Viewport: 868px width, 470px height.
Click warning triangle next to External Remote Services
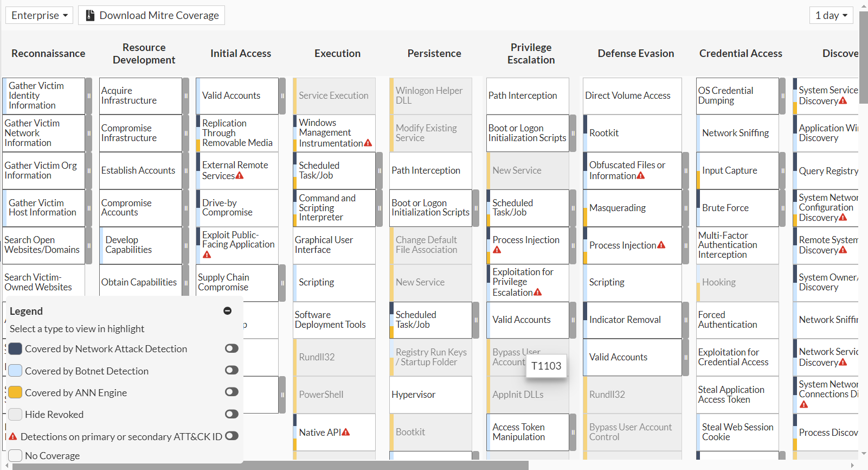tap(240, 176)
